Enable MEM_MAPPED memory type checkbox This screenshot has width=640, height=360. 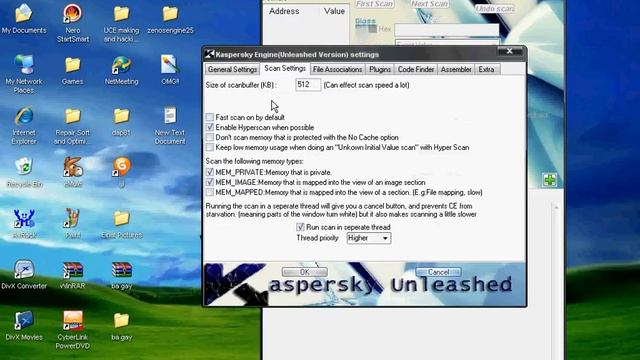click(210, 192)
